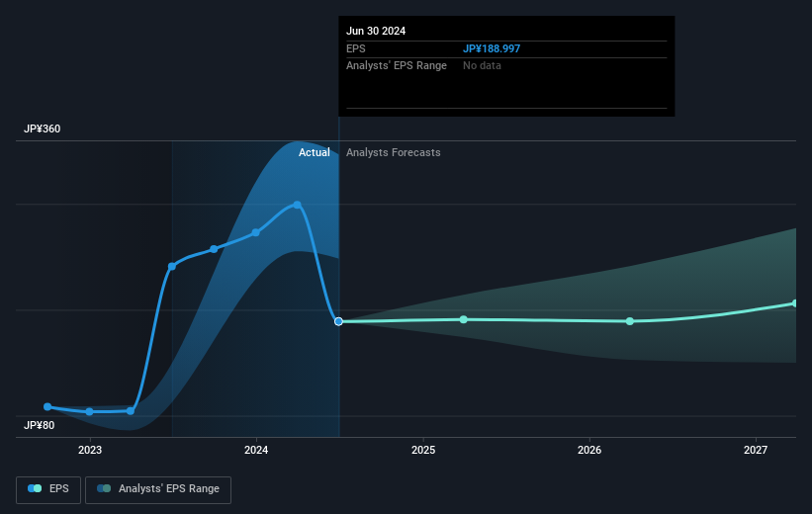Viewport: 812px width, 514px height.
Task: Click the JP¥80 y-axis label
Action: point(39,425)
